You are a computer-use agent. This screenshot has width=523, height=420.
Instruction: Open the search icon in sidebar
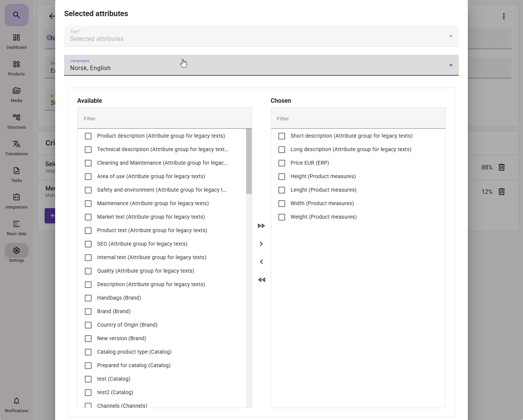pos(17,15)
